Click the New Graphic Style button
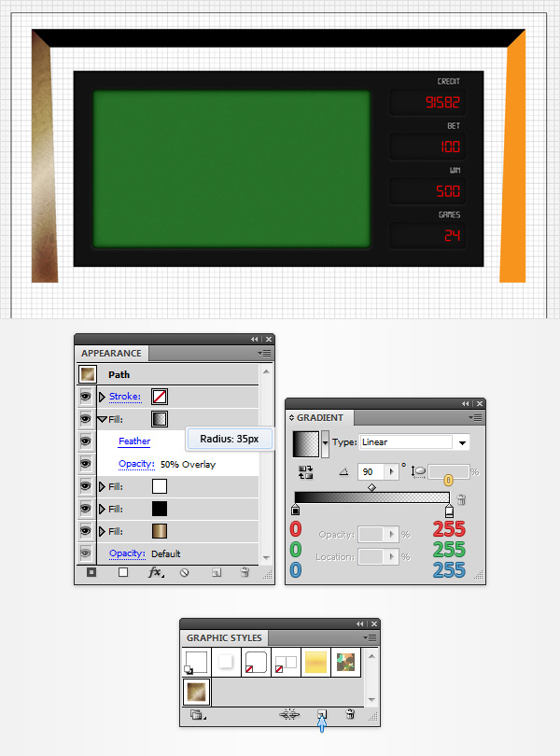This screenshot has height=756, width=560. (x=322, y=714)
